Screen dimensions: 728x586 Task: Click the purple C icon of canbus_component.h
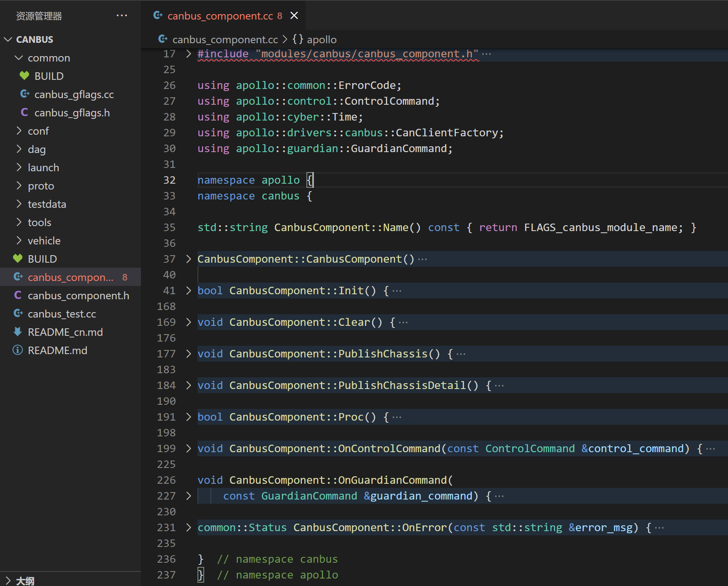click(18, 295)
